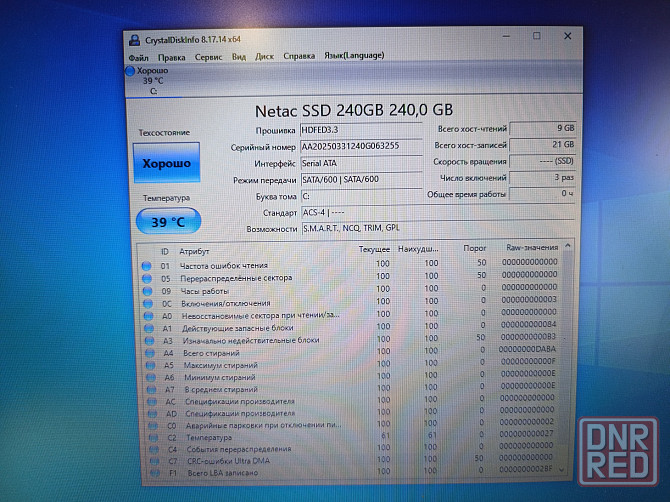Click the CrystalDiskInfo title bar app icon
Viewport: 670px width, 502px height.
135,40
